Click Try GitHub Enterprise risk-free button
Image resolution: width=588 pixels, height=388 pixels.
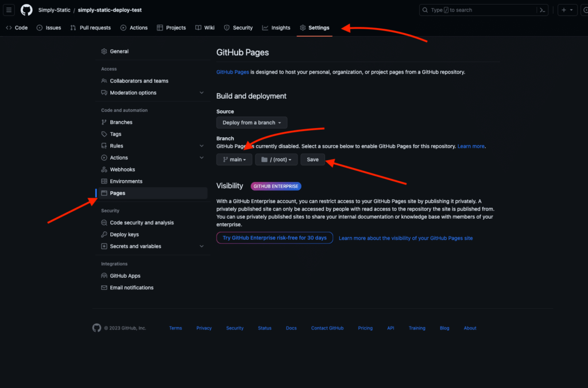tap(274, 238)
